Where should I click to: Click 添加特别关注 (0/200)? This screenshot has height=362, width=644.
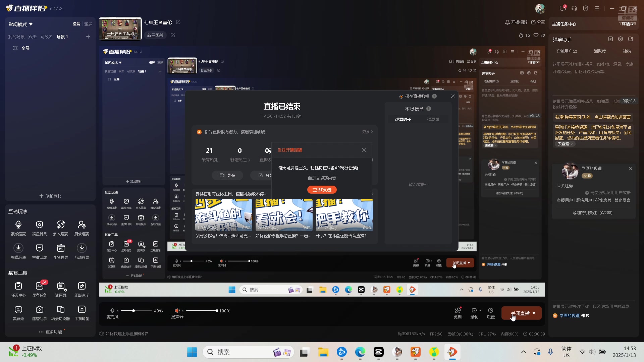592,213
